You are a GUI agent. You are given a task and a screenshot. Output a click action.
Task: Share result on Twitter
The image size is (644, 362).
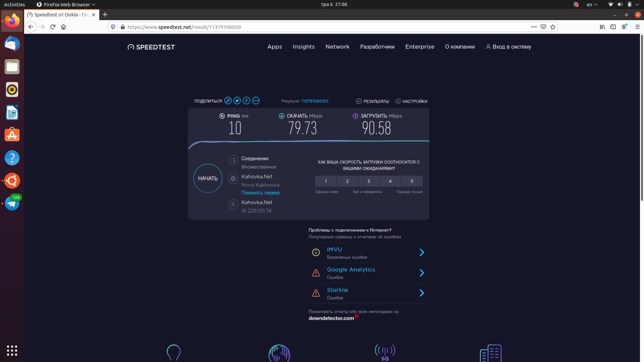point(237,101)
